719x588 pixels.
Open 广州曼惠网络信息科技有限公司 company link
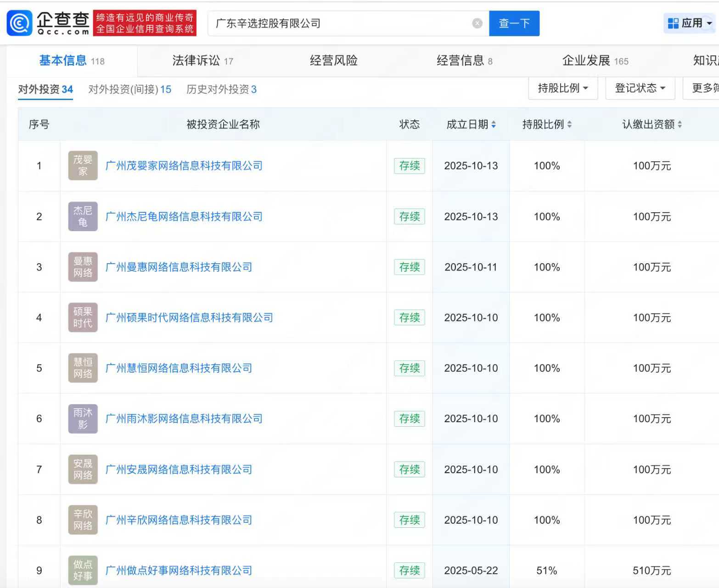pos(179,267)
